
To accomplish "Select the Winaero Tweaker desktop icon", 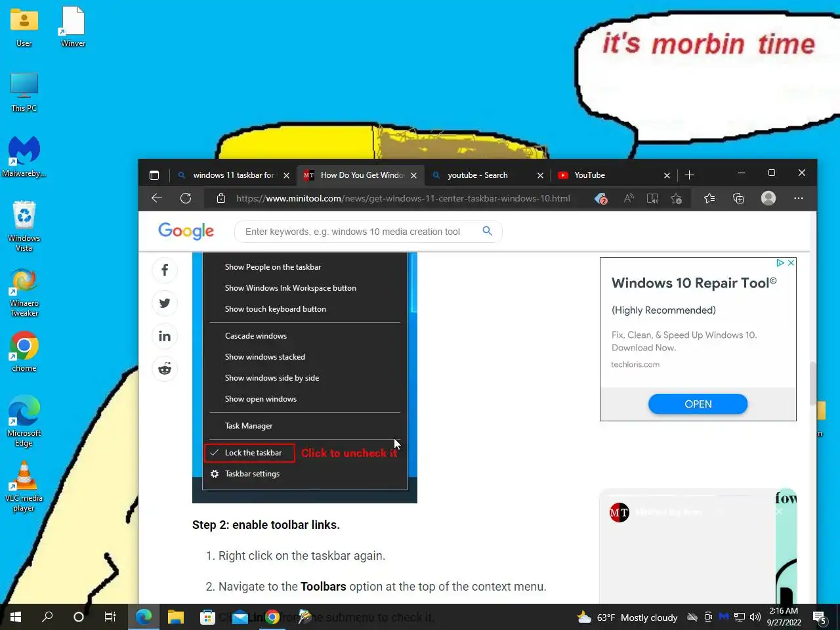I will (x=24, y=293).
